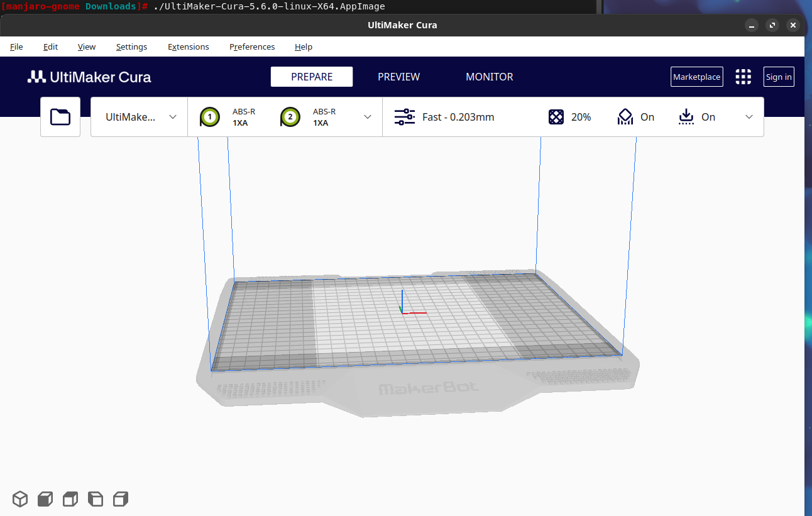Open the Settings menu
This screenshot has height=516, width=812.
click(x=131, y=47)
